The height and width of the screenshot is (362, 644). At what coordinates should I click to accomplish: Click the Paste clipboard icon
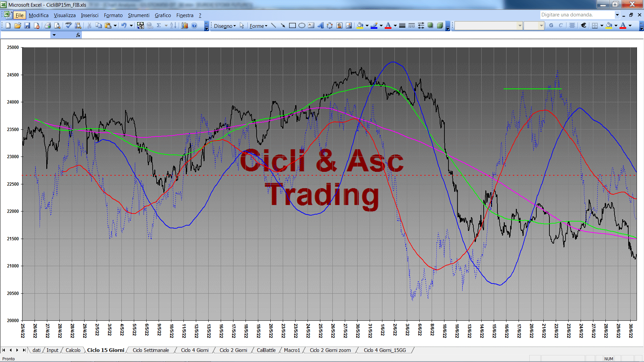click(x=108, y=25)
